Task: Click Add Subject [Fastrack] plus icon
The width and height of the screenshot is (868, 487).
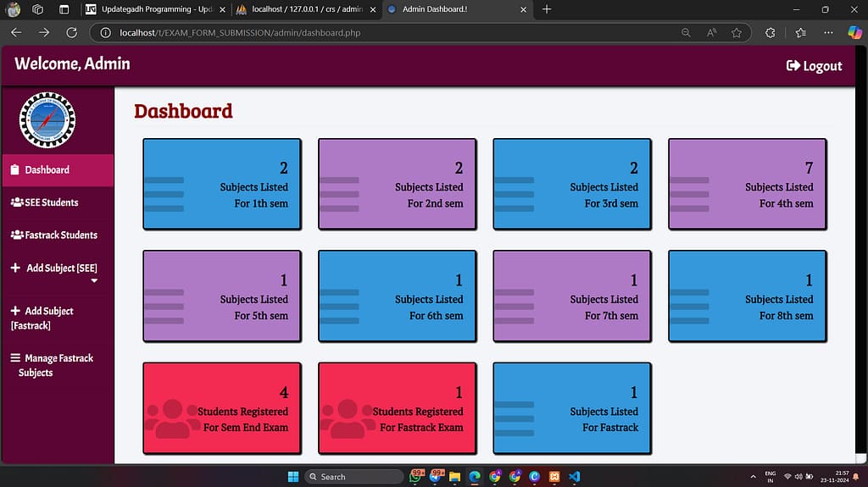Action: click(15, 311)
